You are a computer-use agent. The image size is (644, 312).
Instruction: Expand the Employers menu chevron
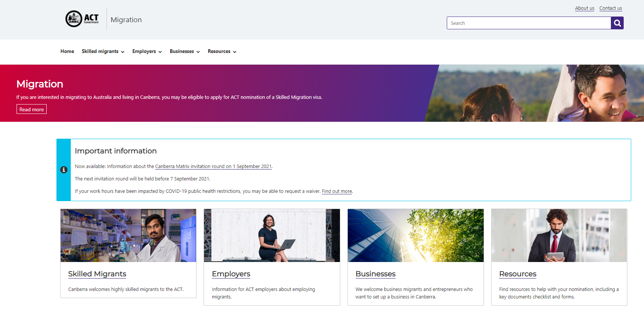tap(160, 52)
